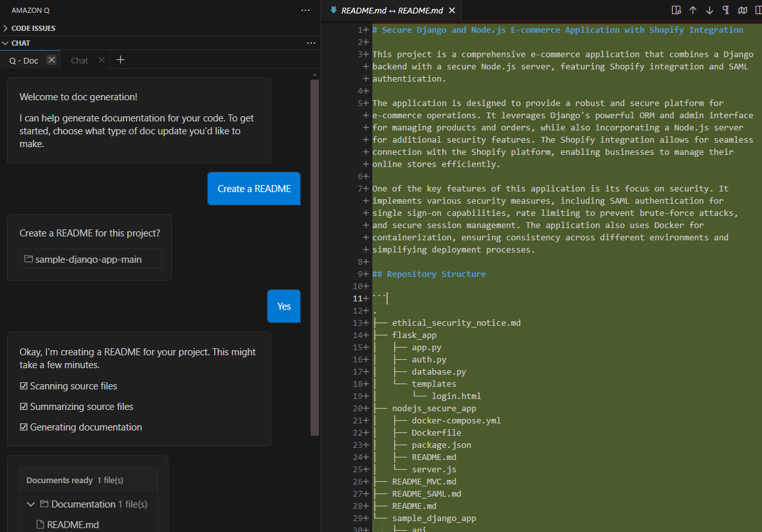Add a new chat tab with plus

click(x=120, y=60)
